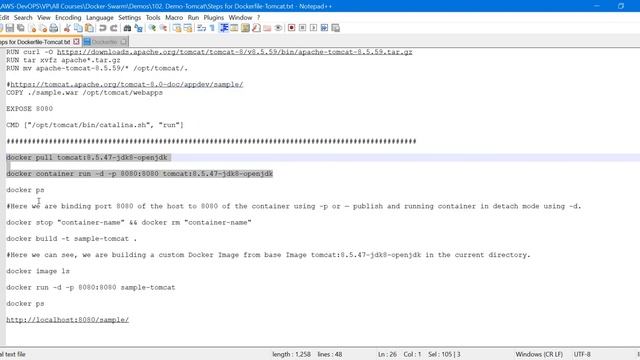Open the Search menu
Viewport: 640px width, 360px height.
23,18
